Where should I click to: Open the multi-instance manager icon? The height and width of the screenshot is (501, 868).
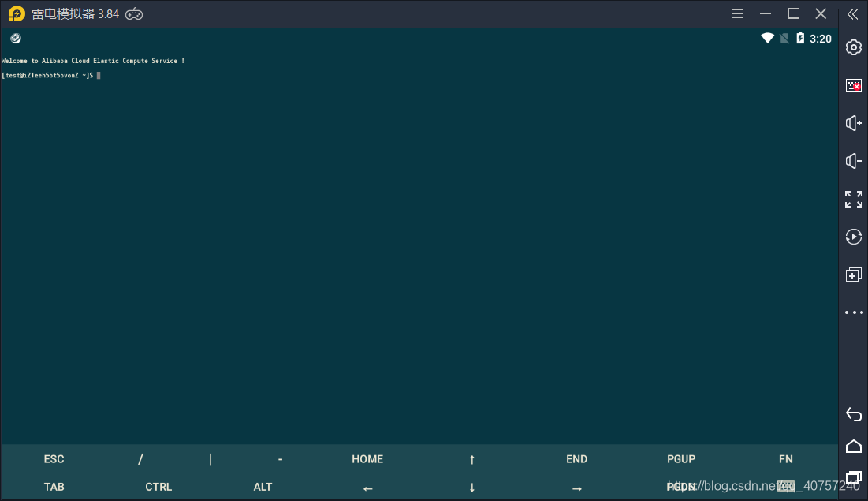[x=854, y=274]
